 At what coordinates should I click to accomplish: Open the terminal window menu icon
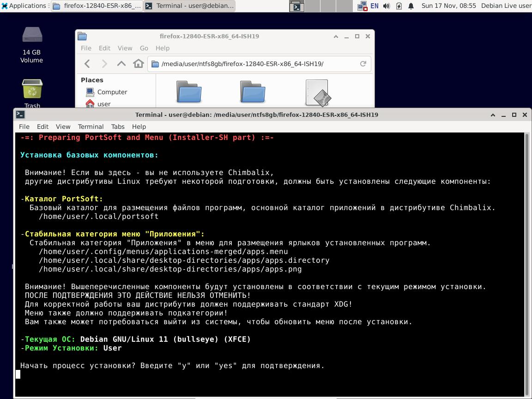tap(20, 115)
